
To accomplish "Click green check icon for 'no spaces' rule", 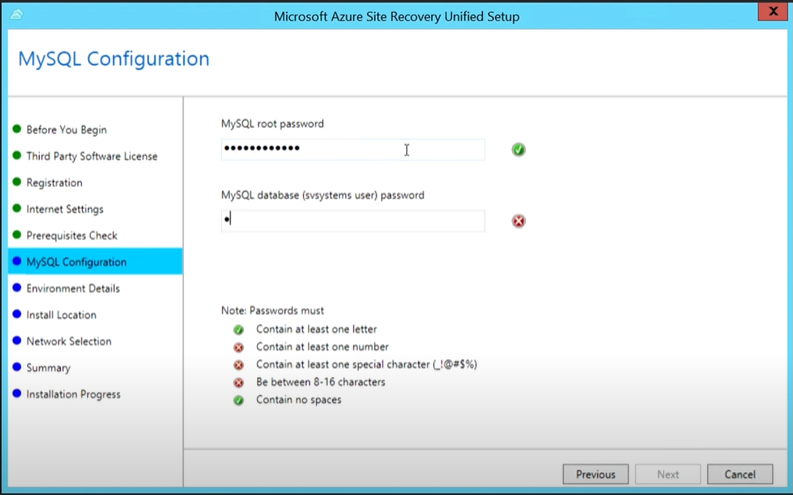I will tap(238, 400).
